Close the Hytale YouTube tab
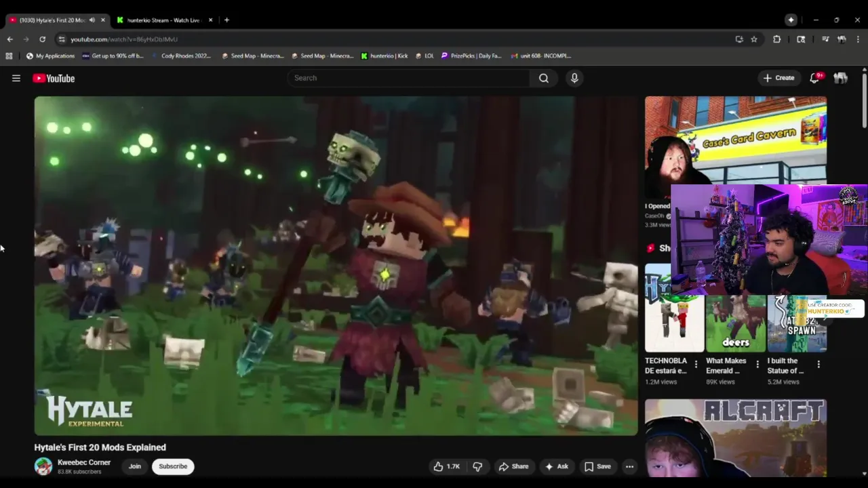The height and width of the screenshot is (488, 868). (x=103, y=20)
